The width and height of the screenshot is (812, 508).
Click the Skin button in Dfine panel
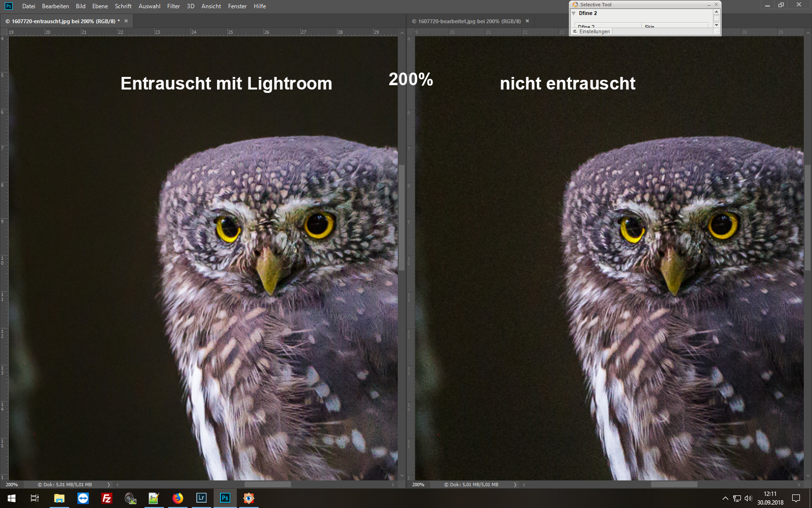649,27
